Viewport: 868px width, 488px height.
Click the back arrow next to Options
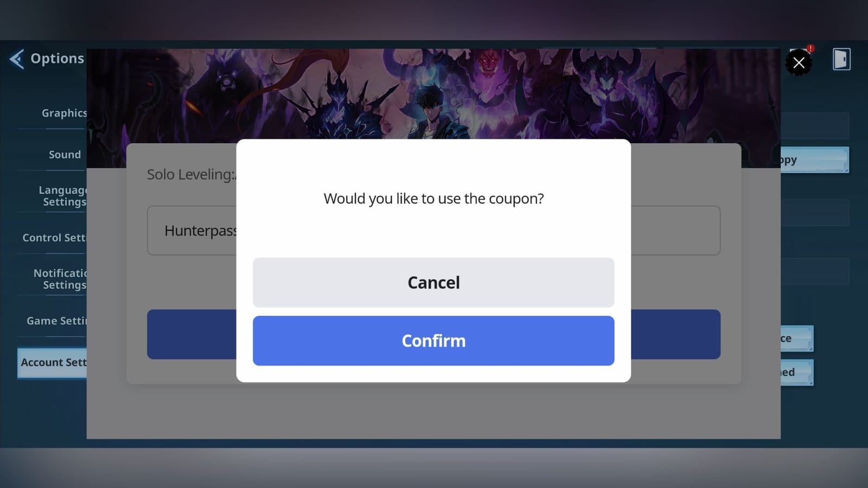point(17,59)
